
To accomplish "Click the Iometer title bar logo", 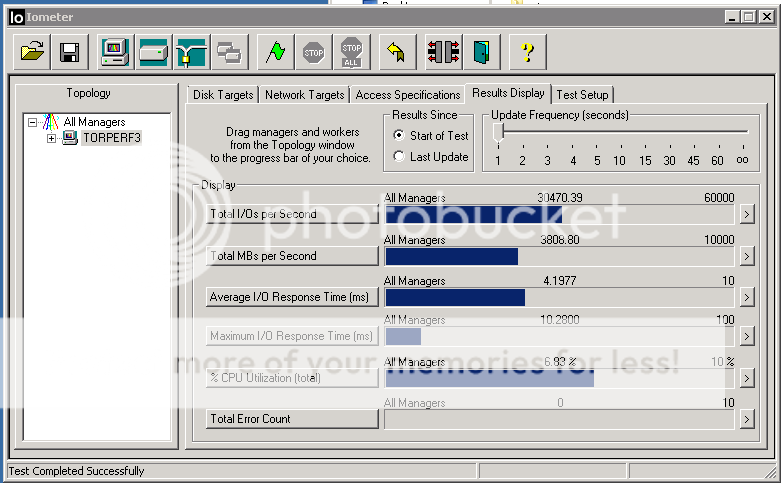I will tap(16, 17).
